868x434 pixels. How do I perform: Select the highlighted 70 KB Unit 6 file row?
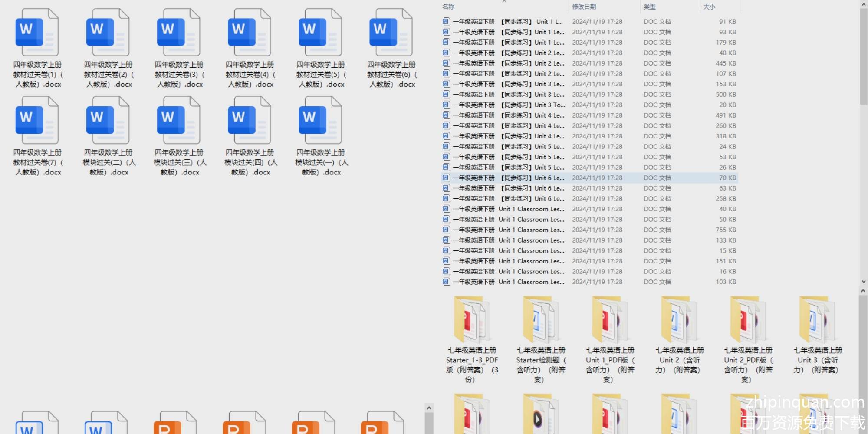508,178
